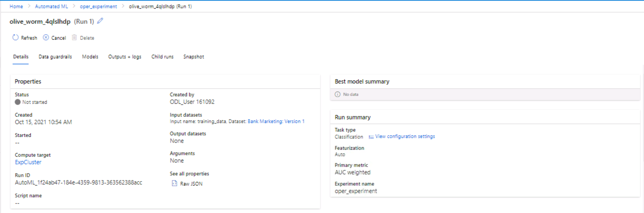Go to the Child runs tab

[162, 57]
